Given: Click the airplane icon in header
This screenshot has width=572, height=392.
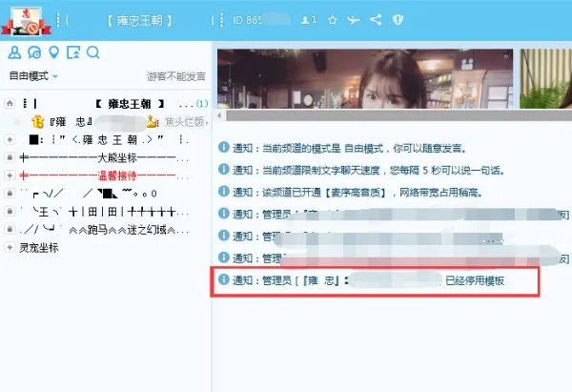Looking at the screenshot, I should [353, 20].
